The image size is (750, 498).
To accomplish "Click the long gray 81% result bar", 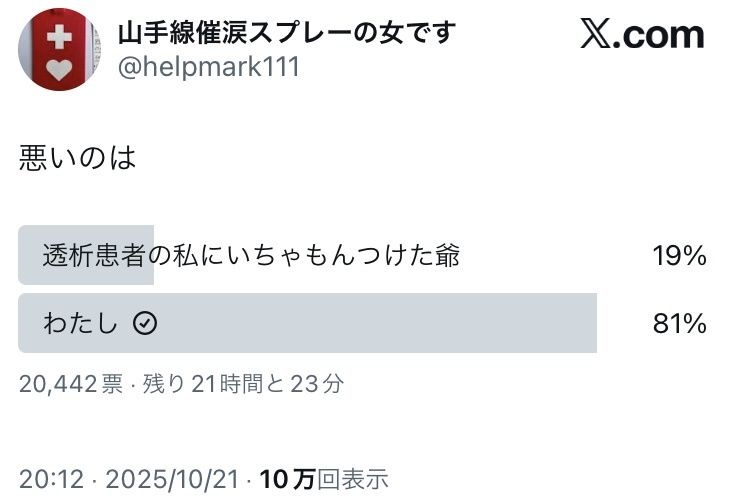I will pyautogui.click(x=400, y=323).
